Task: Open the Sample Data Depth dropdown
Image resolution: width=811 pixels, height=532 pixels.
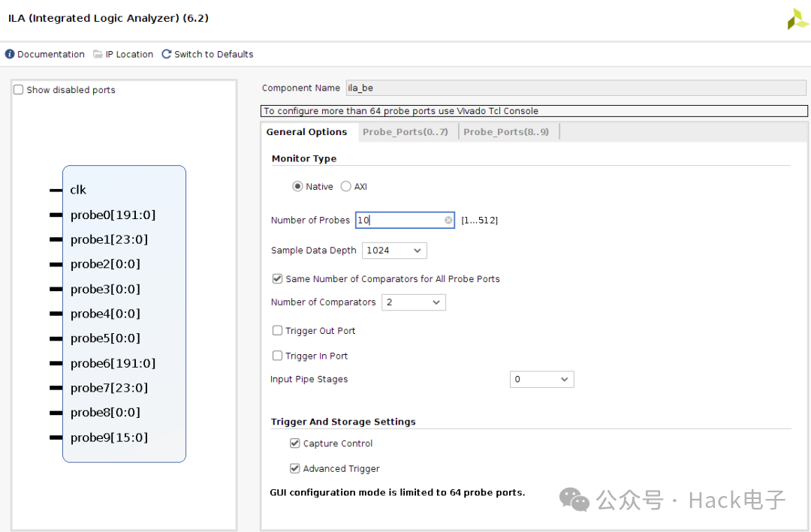Action: [x=394, y=251]
